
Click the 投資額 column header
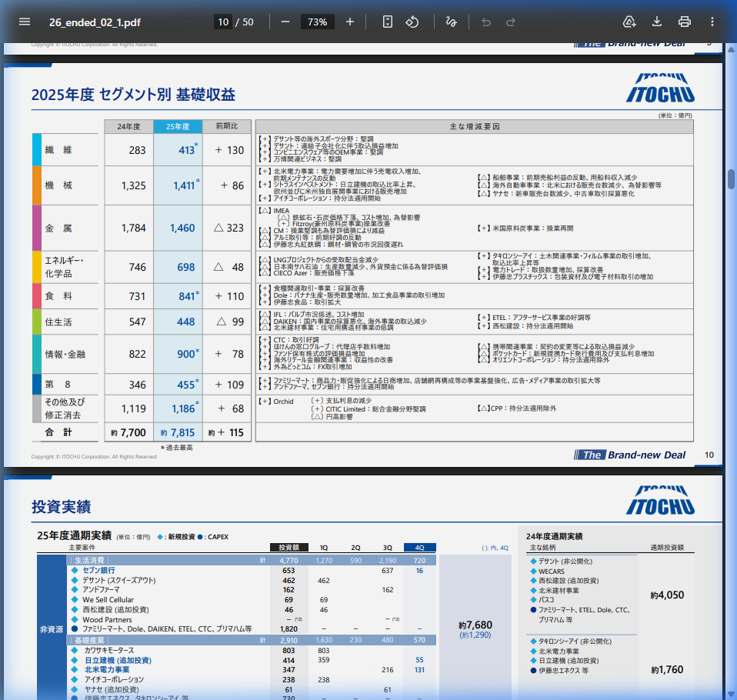pos(289,547)
